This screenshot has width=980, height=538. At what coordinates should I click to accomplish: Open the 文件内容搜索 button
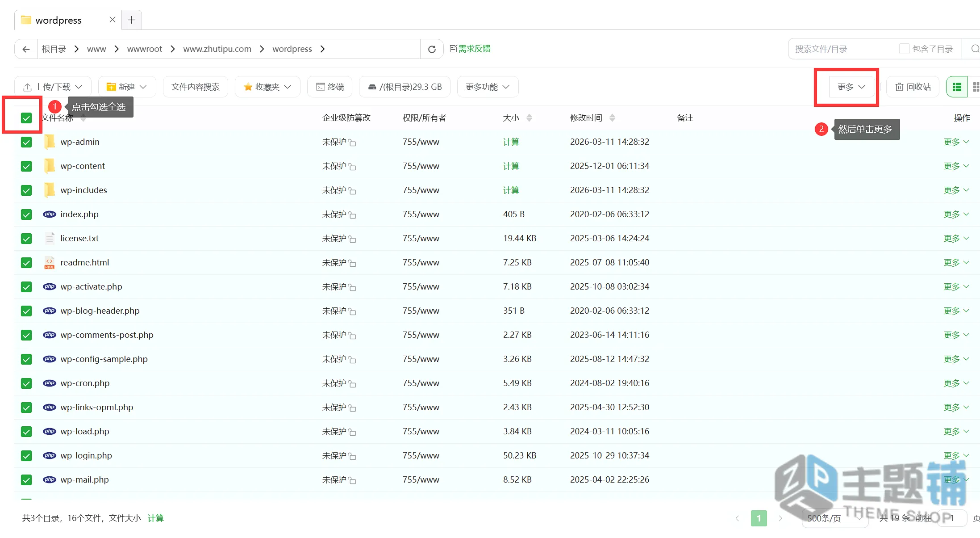(196, 87)
